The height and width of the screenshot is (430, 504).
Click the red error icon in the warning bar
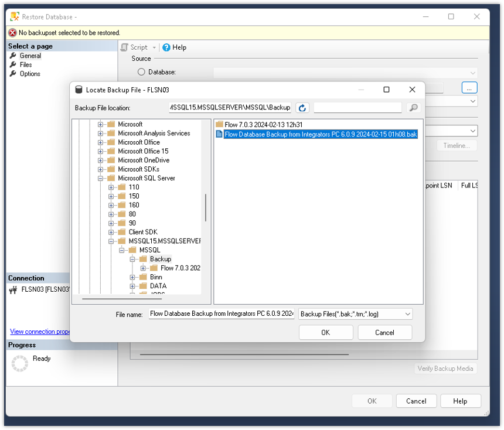point(12,33)
